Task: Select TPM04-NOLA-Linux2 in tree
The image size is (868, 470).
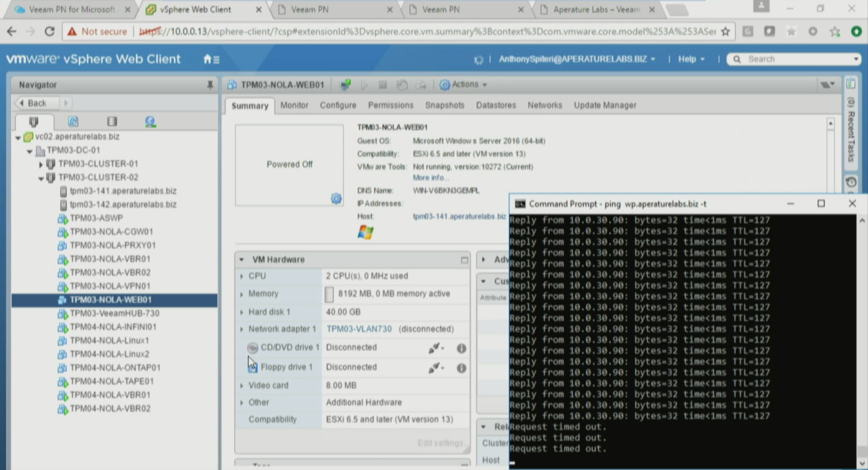Action: tap(109, 355)
